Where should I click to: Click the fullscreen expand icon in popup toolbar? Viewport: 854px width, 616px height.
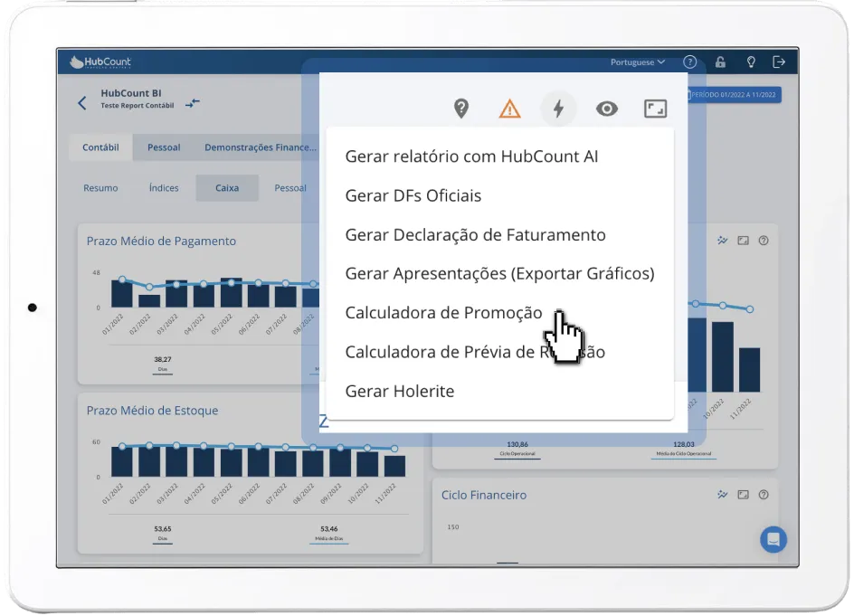[x=655, y=109]
